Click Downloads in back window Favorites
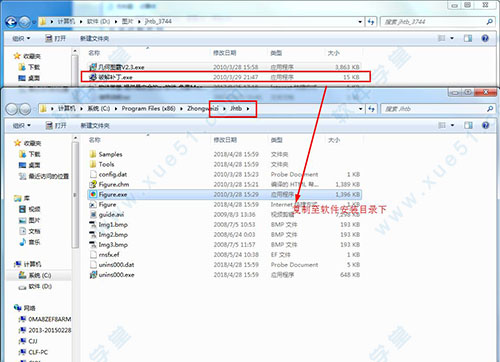Image resolution: width=500 pixels, height=362 pixels. click(29, 67)
